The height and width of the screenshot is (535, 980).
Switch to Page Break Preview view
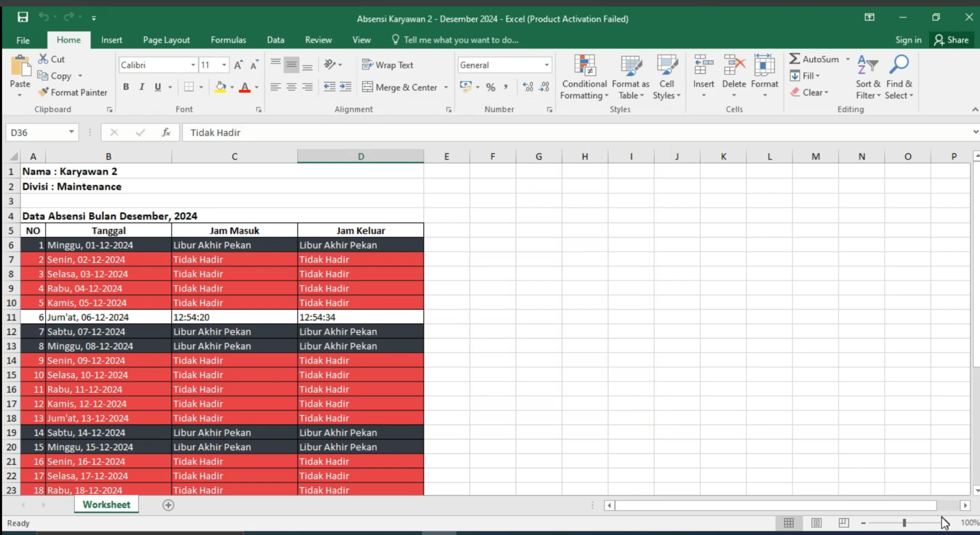[x=843, y=522]
